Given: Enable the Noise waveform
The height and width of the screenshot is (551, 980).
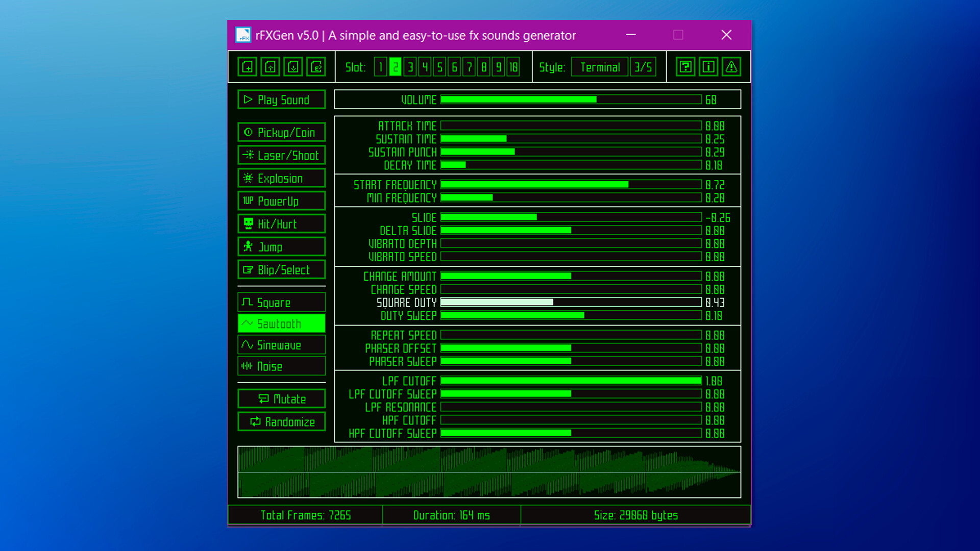Looking at the screenshot, I should click(281, 366).
